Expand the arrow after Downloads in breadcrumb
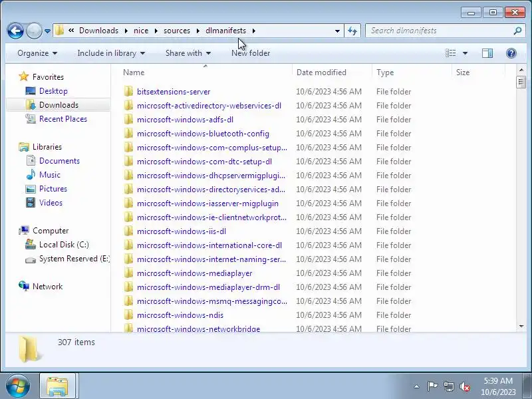 coord(126,31)
